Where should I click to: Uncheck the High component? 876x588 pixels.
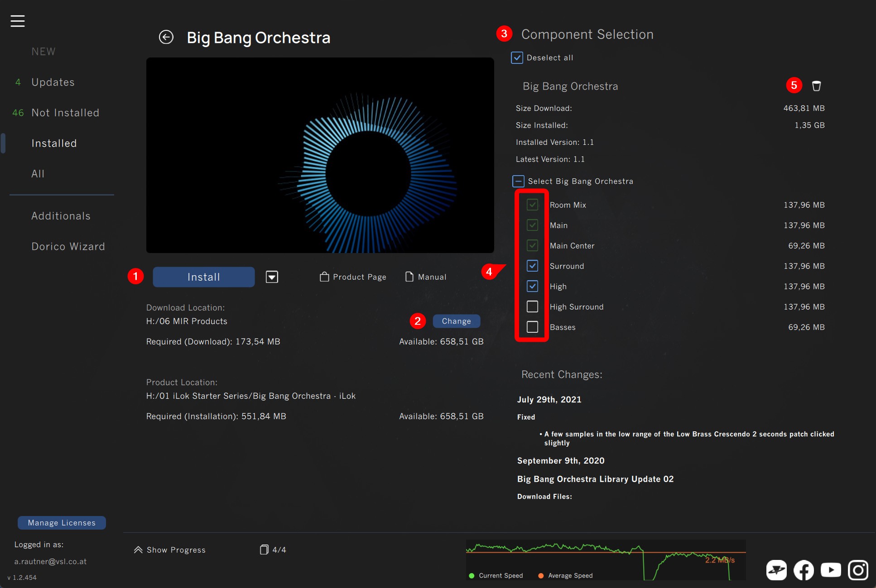pos(533,286)
